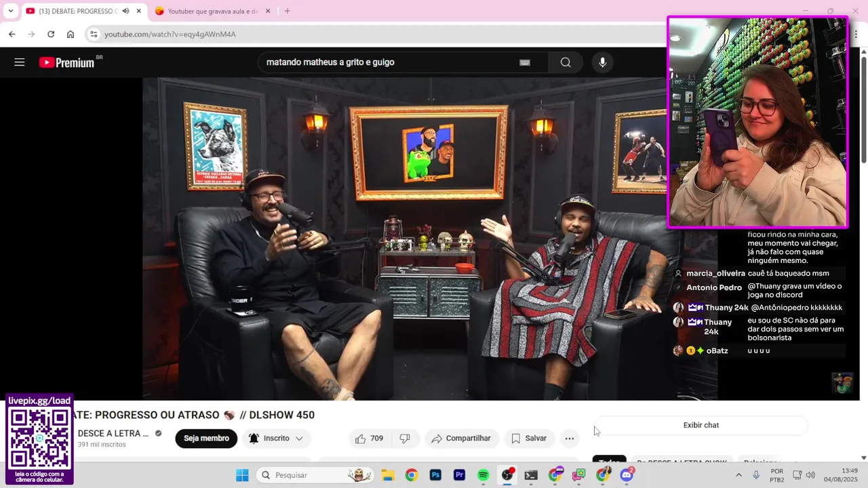Open the volume speaker tray icon
This screenshot has width=868, height=488.
[x=810, y=475]
